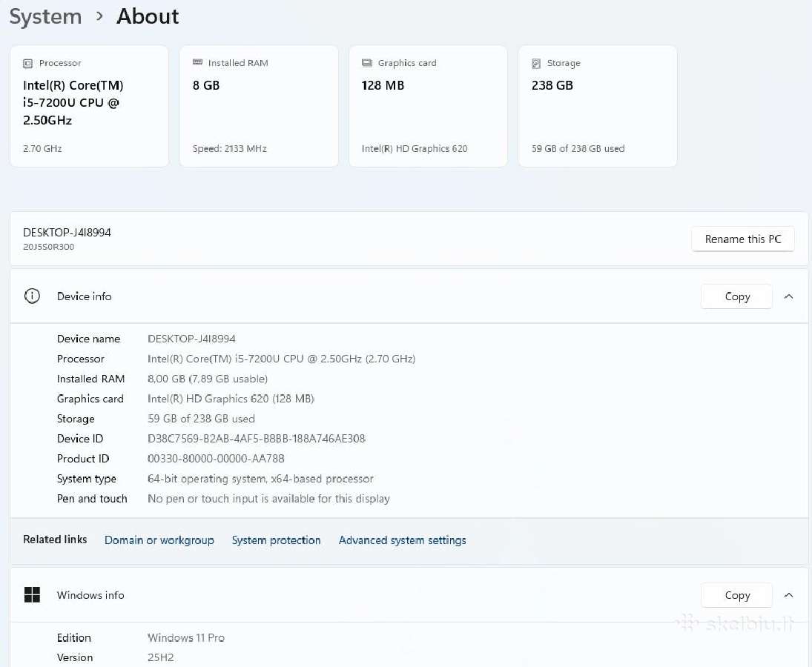The width and height of the screenshot is (812, 667).
Task: Click the 'Pen and touch' row label
Action: 92,499
